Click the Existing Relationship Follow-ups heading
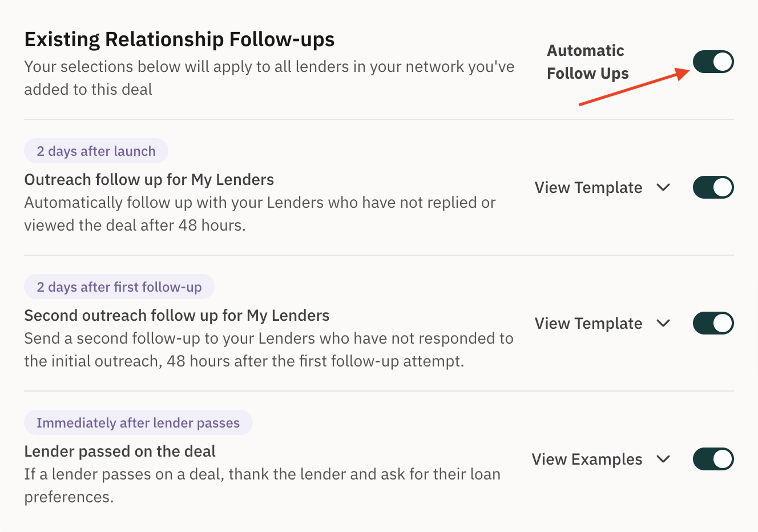Viewport: 758px width, 532px height. pyautogui.click(x=179, y=39)
